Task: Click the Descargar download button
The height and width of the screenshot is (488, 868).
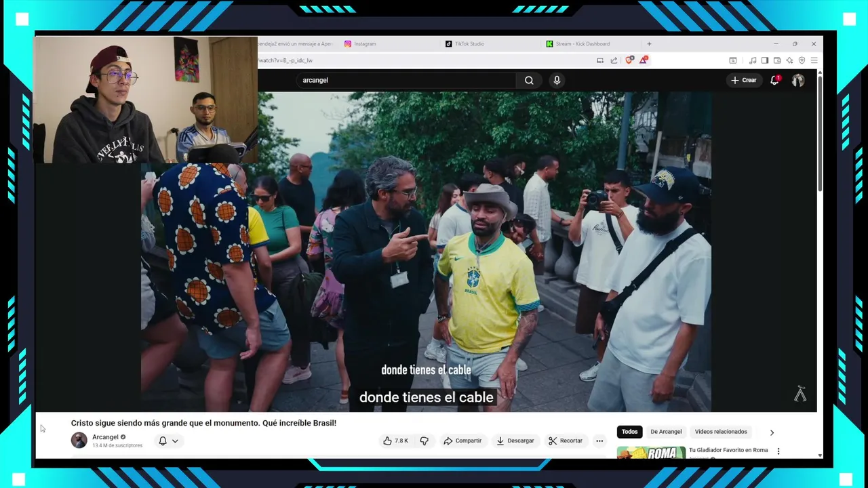Action: point(515,441)
